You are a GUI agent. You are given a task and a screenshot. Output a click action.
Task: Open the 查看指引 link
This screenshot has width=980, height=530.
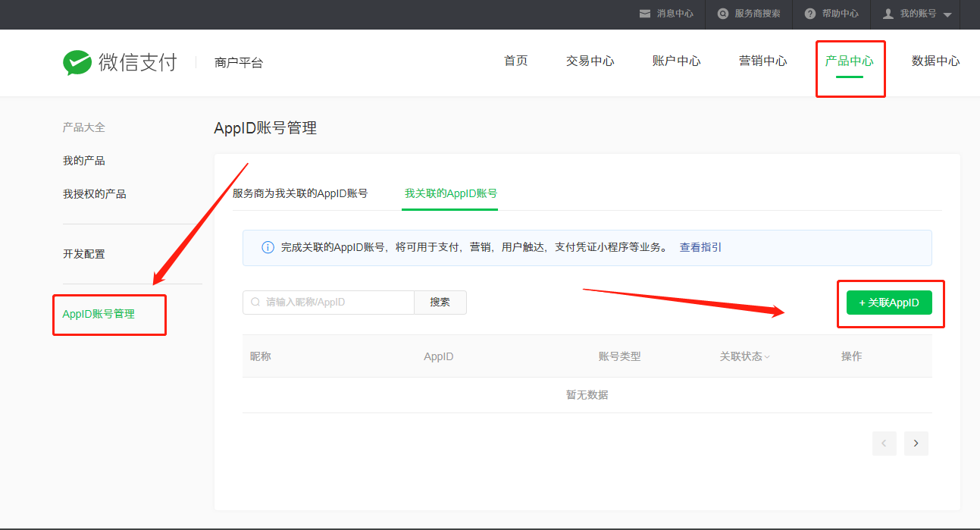tap(700, 247)
